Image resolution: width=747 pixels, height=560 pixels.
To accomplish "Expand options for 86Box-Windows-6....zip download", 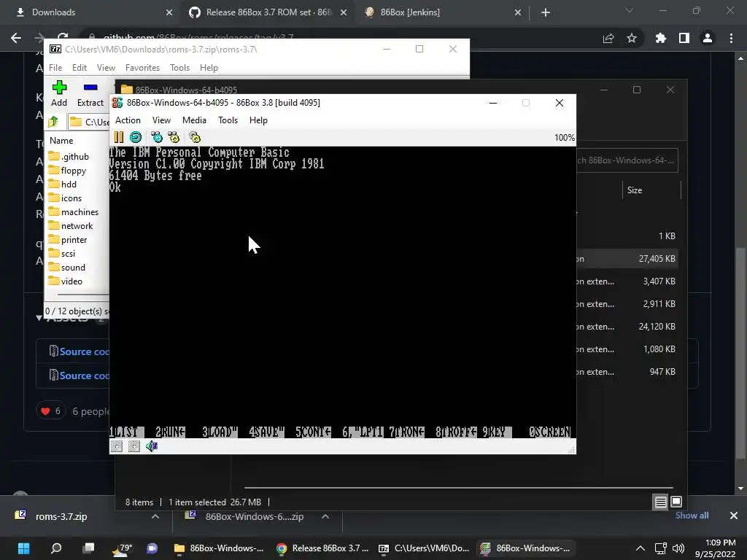I will (325, 516).
